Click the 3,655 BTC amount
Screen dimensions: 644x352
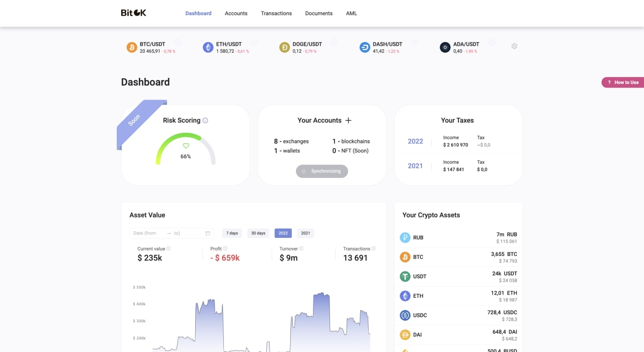pos(504,254)
